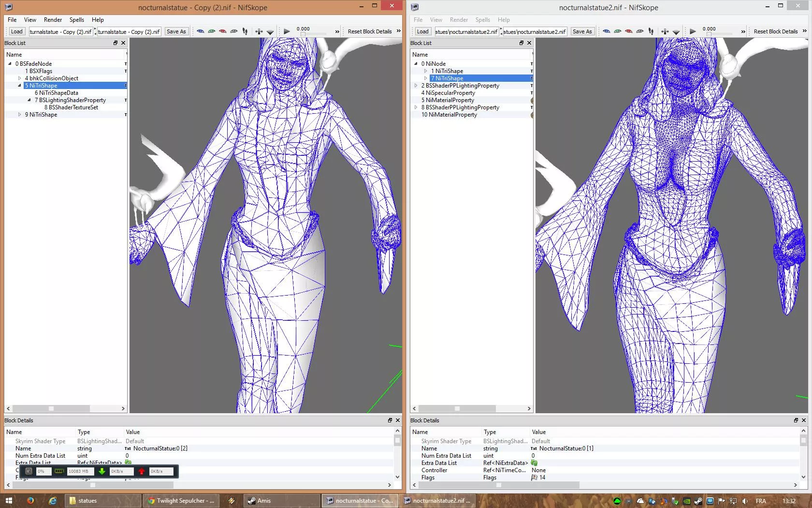Click the move-axes icon in right window toolbar
This screenshot has width=812, height=508.
point(665,31)
